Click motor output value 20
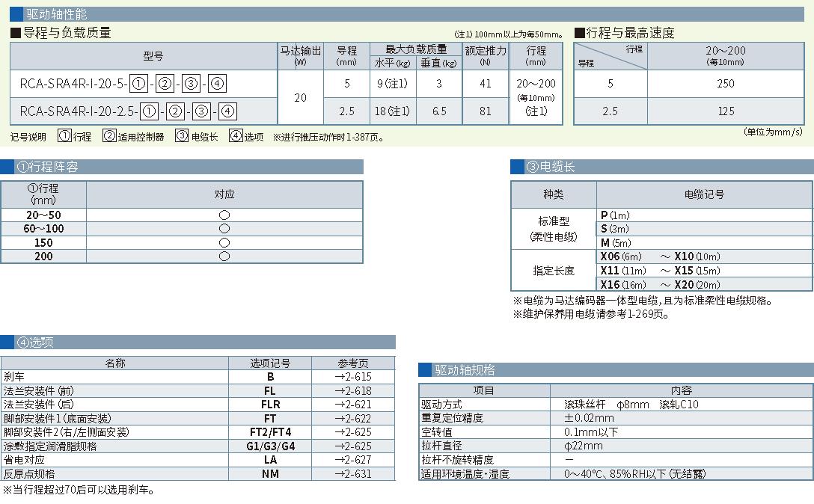 click(301, 97)
